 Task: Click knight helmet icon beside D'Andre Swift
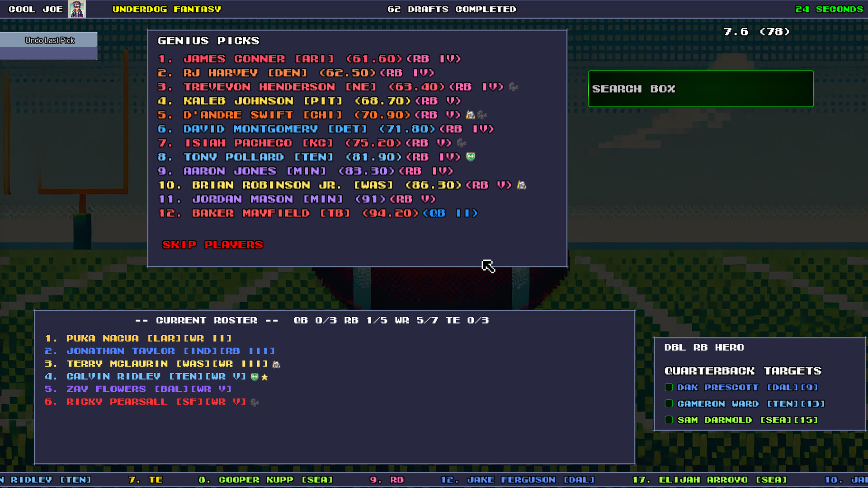(470, 115)
